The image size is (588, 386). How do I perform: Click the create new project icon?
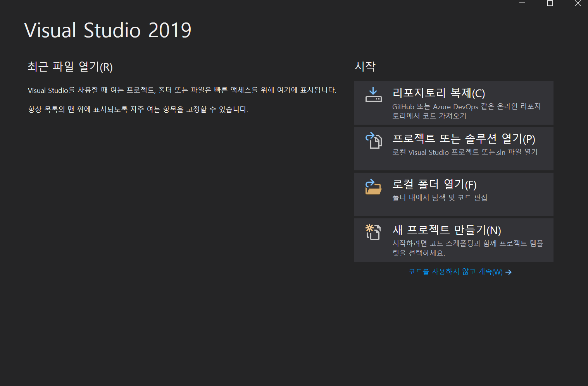tap(373, 232)
